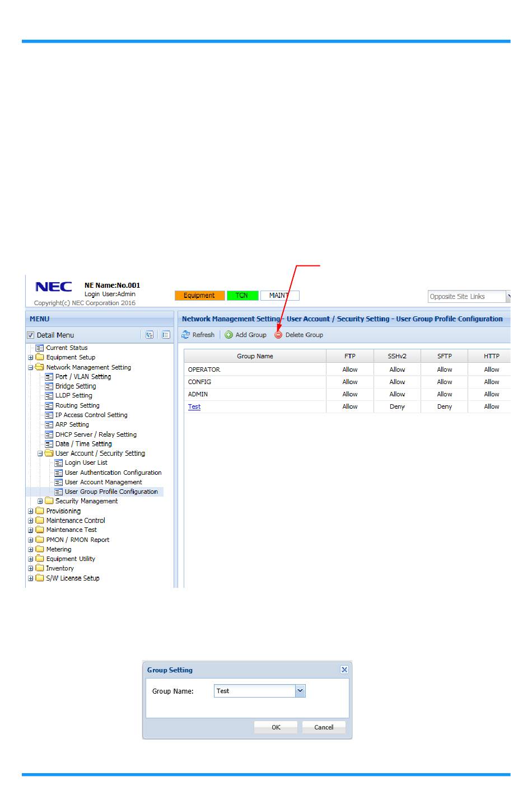Click the FTP column header

[x=350, y=356]
